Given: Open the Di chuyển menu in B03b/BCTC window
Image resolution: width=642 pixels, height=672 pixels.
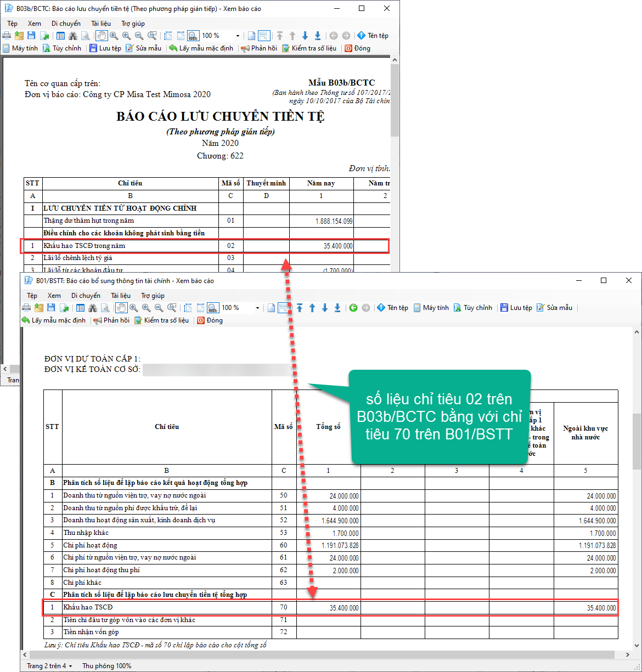Looking at the screenshot, I should pos(66,24).
